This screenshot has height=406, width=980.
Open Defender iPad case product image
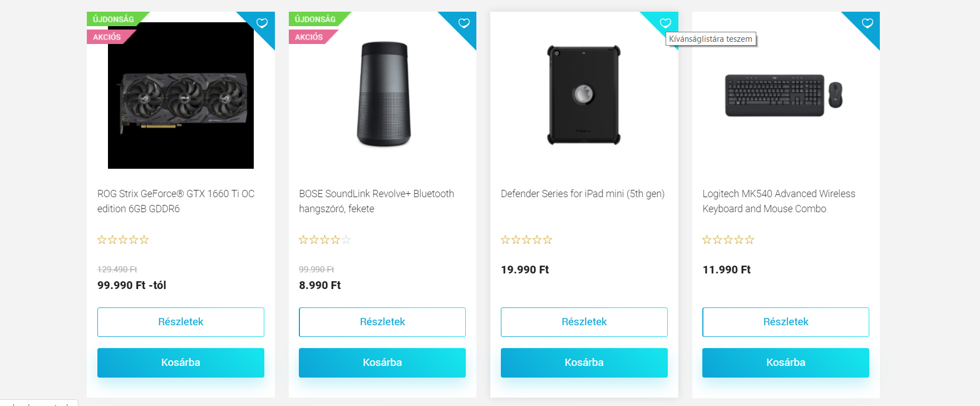pos(584,95)
